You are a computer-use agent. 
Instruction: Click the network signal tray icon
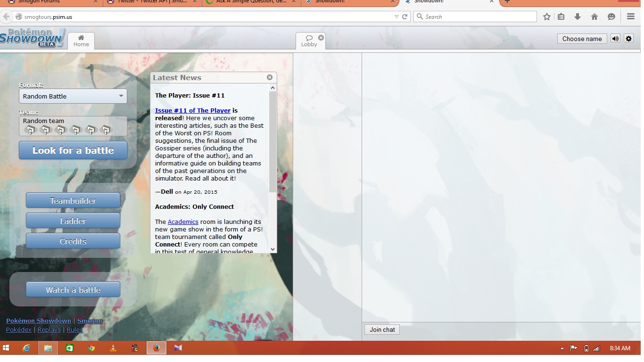(x=596, y=348)
